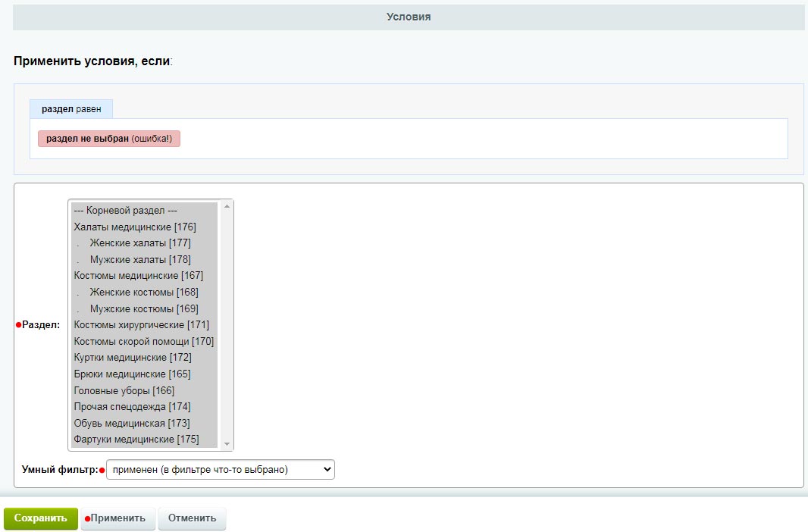Click the section list scroll down arrow
Image resolution: width=808 pixels, height=532 pixels.
pos(227,444)
